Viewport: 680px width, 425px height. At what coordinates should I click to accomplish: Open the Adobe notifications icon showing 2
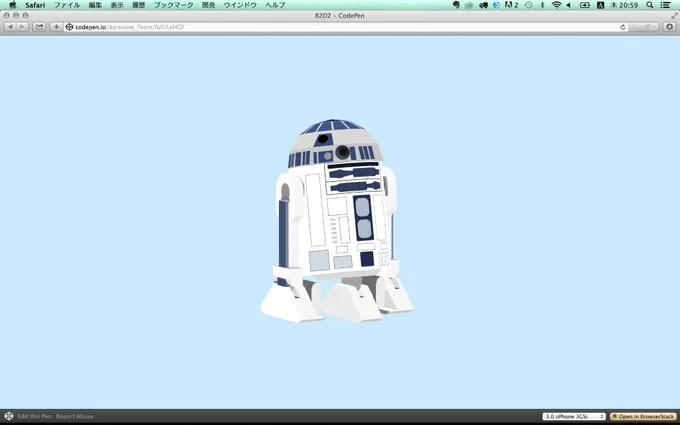(512, 5)
